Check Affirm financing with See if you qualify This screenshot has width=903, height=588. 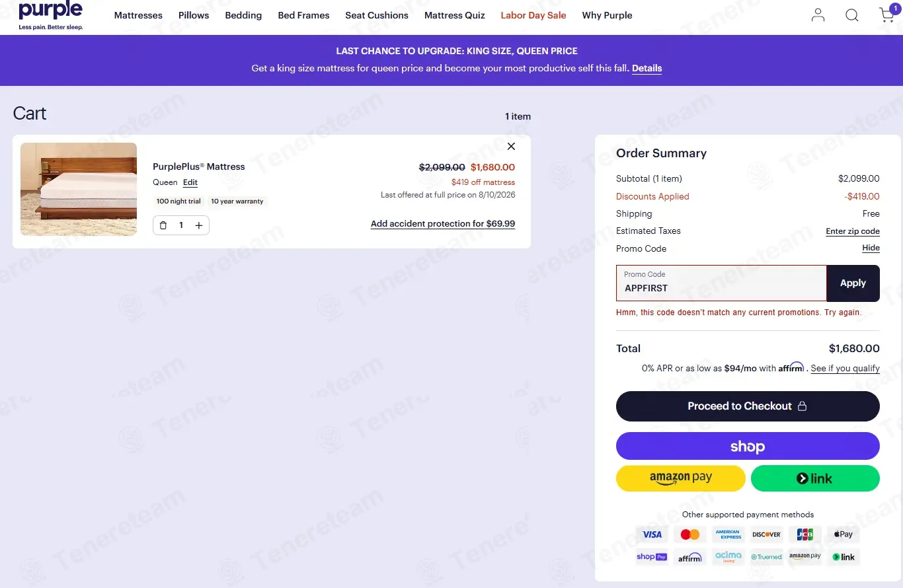point(845,369)
